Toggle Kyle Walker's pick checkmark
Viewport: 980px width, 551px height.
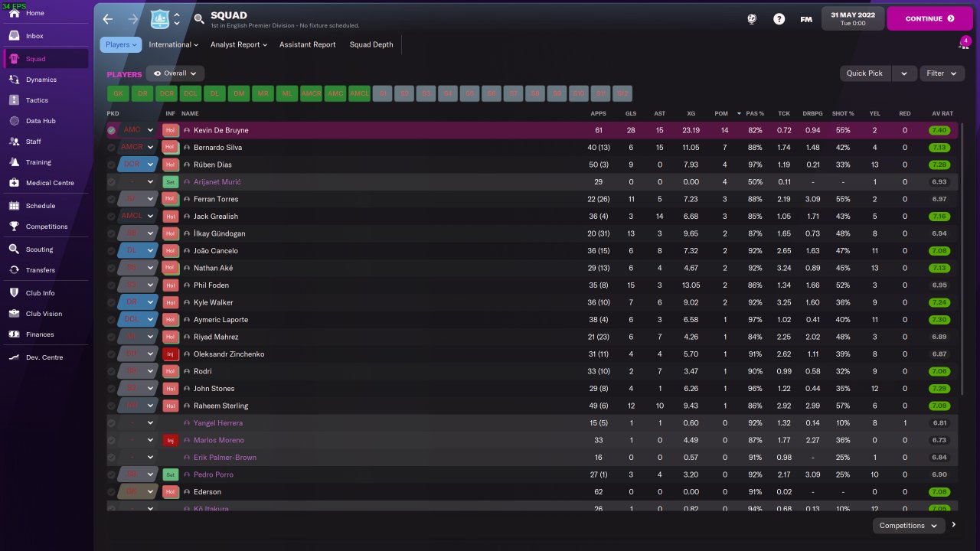pos(112,302)
